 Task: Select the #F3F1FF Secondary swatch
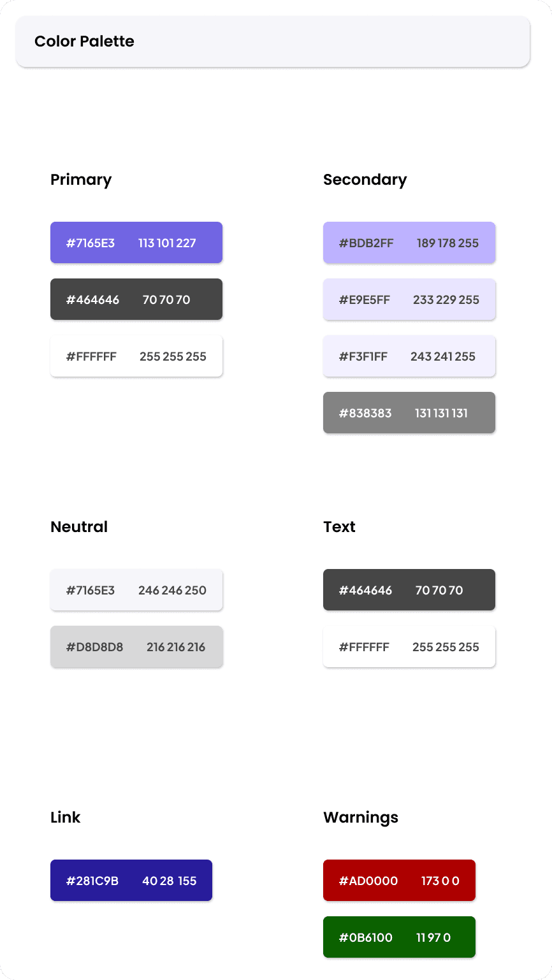tap(409, 356)
